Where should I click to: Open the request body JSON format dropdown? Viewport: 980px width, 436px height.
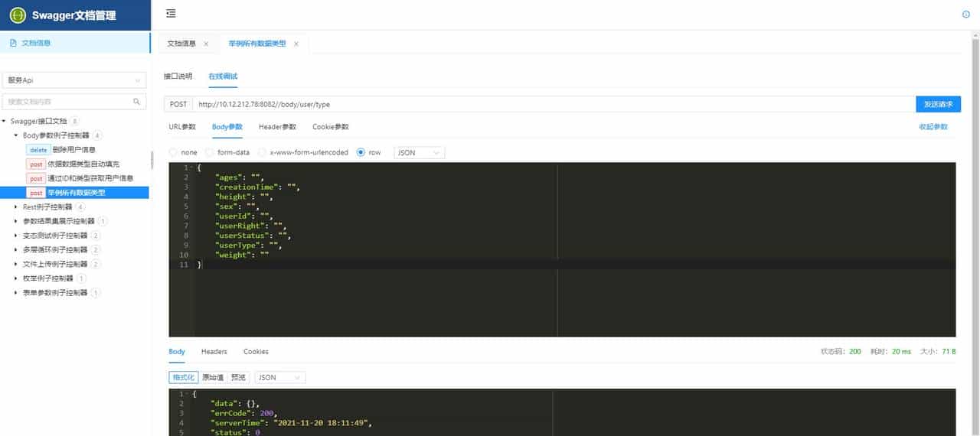click(x=419, y=152)
